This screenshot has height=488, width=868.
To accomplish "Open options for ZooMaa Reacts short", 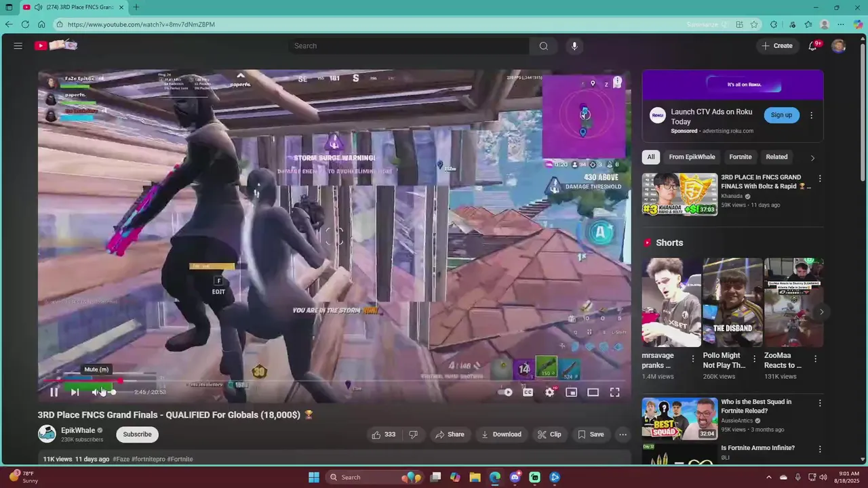I will [x=815, y=359].
